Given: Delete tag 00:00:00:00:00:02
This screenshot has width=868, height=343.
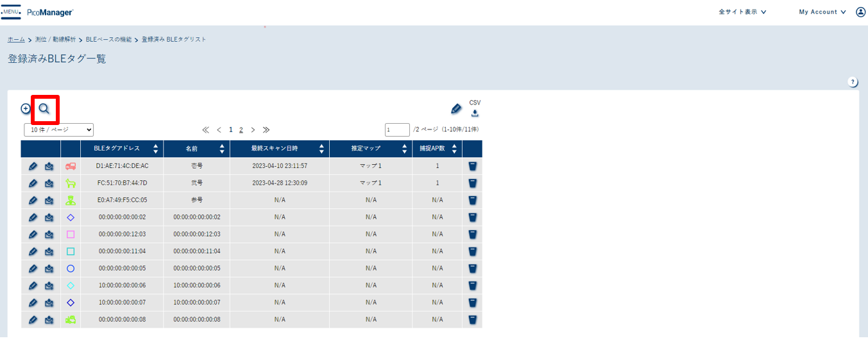Looking at the screenshot, I should [472, 217].
